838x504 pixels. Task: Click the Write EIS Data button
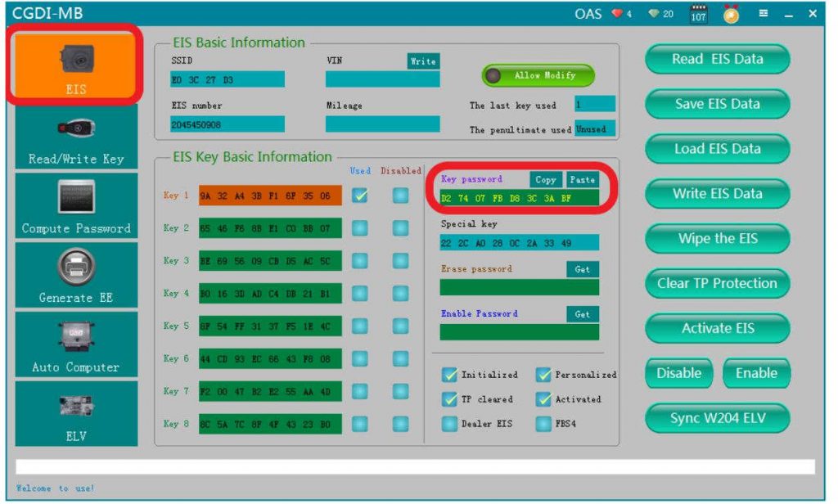click(717, 193)
